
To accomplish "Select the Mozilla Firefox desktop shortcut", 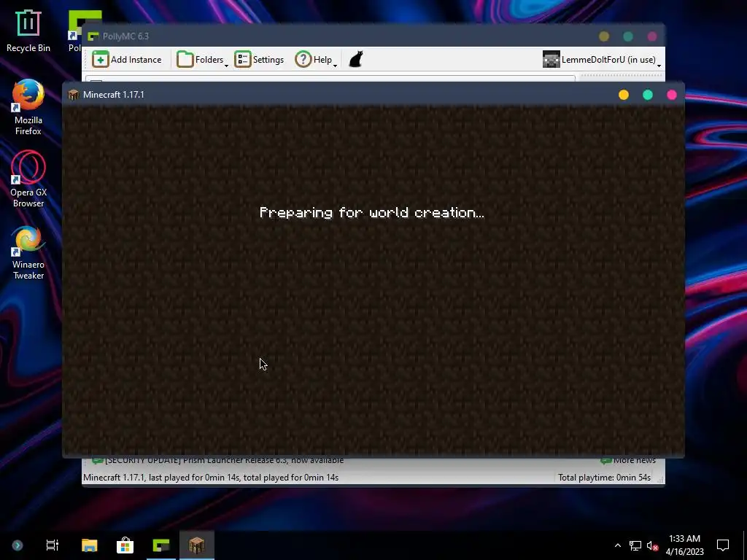I will pyautogui.click(x=28, y=107).
